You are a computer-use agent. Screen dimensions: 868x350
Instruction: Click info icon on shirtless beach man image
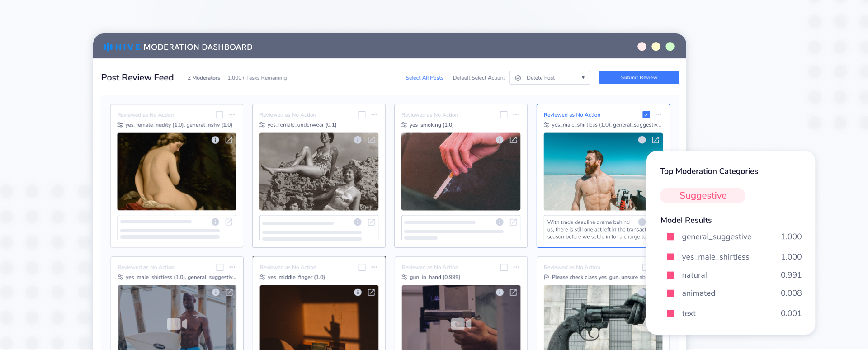[x=642, y=140]
